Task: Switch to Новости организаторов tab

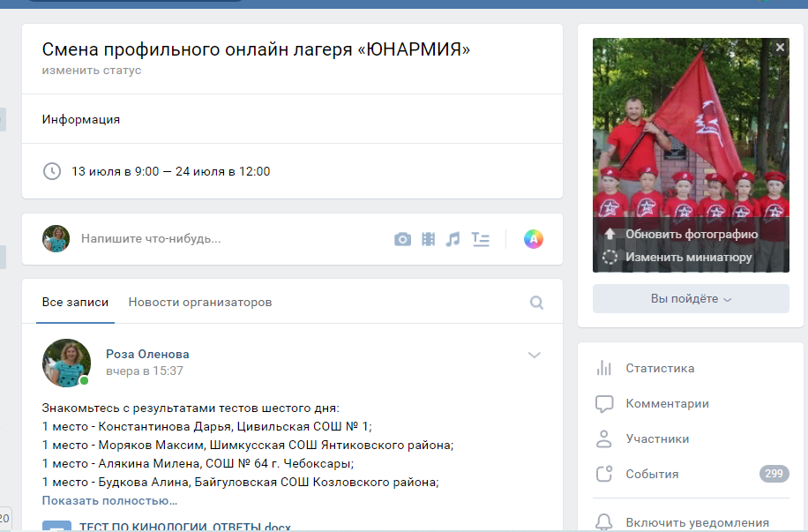Action: click(200, 302)
